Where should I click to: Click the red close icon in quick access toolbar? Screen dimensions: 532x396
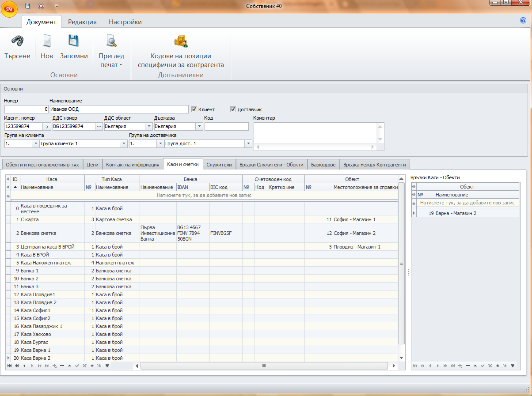pos(41,6)
